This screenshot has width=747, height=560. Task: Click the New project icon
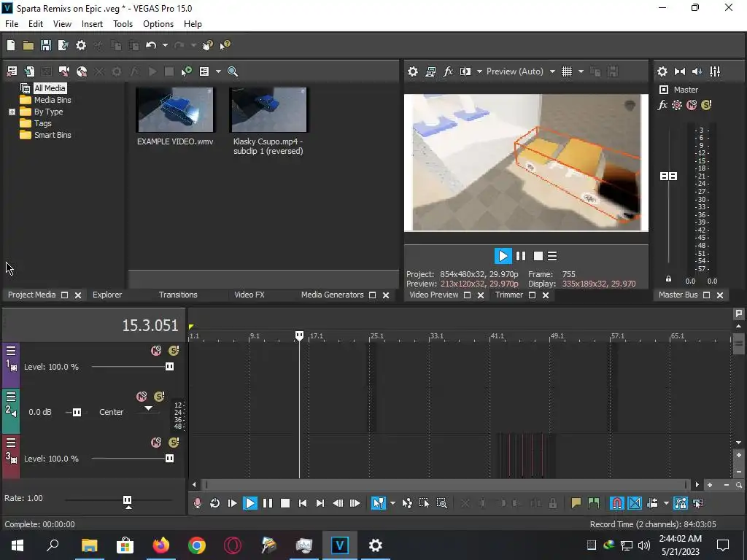click(11, 45)
